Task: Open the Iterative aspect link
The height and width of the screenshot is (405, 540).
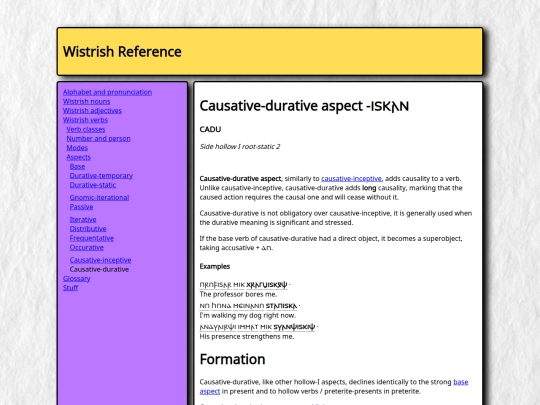Action: [83, 219]
